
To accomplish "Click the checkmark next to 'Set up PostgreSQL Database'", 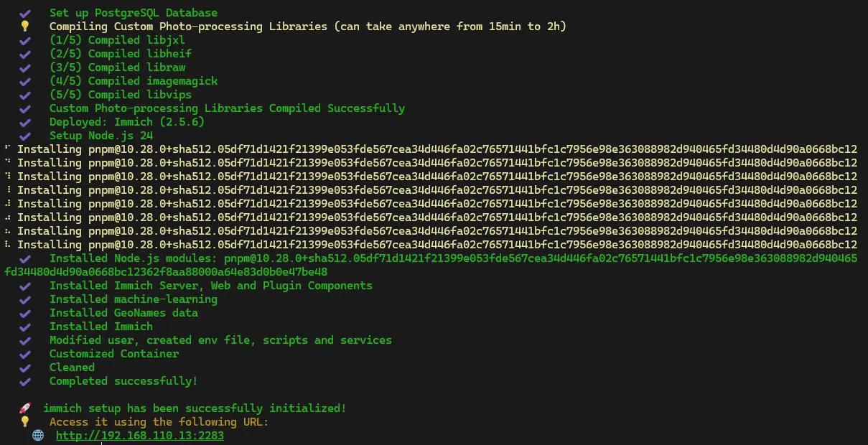I will pyautogui.click(x=25, y=13).
